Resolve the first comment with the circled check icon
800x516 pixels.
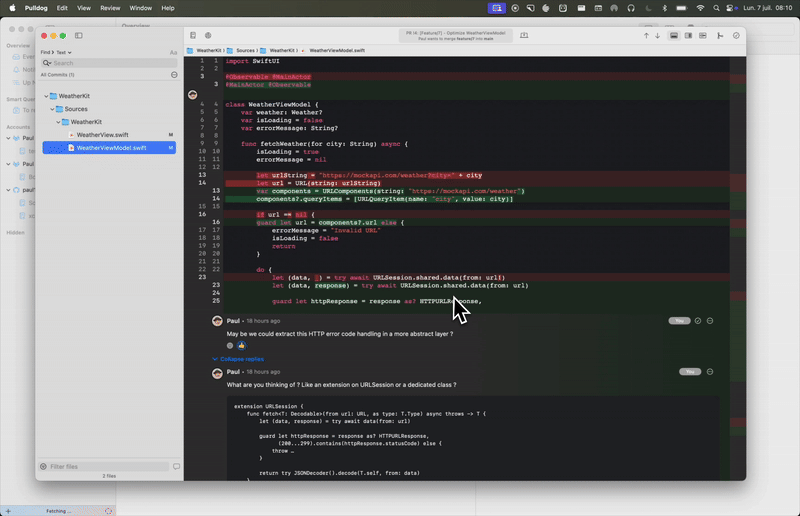click(698, 321)
